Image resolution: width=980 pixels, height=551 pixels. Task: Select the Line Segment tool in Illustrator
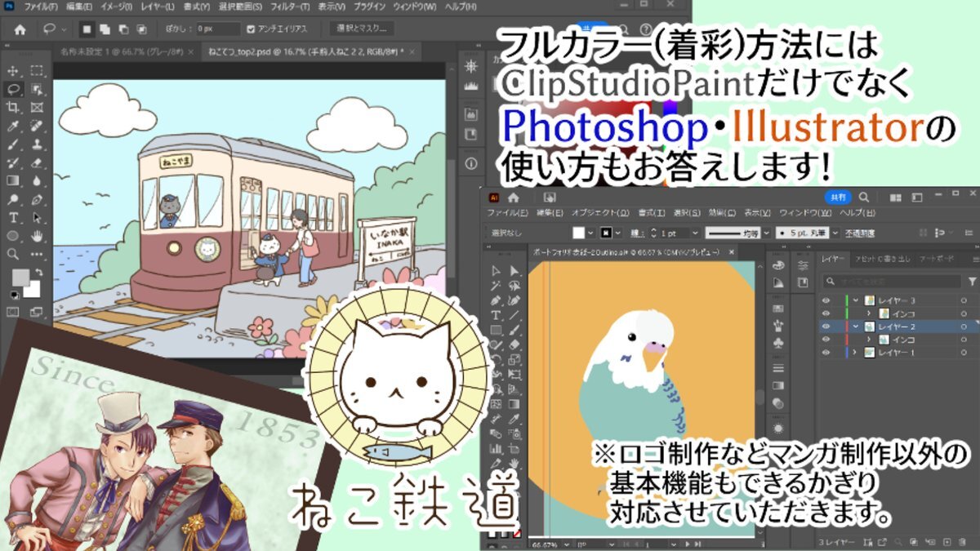click(x=514, y=315)
